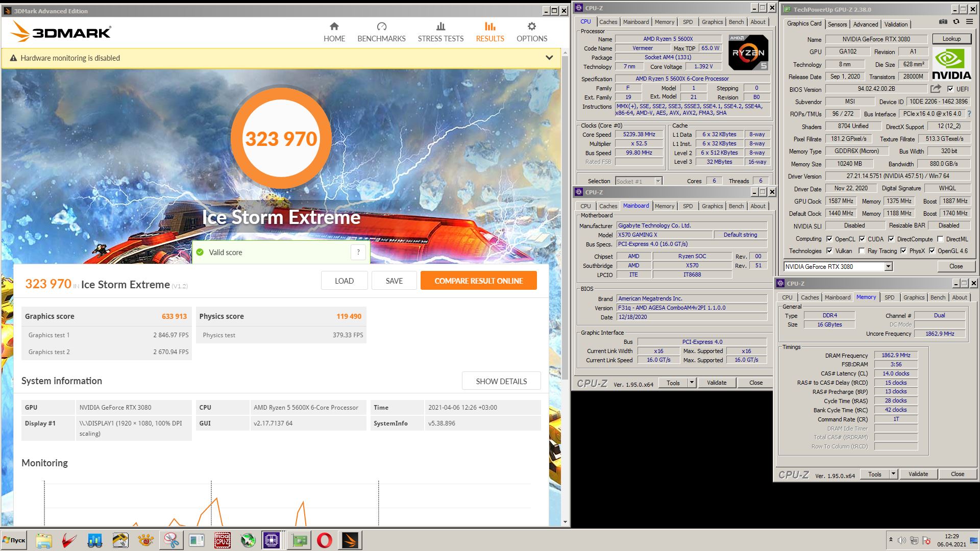Open the HOME section in 3DMark

click(334, 32)
